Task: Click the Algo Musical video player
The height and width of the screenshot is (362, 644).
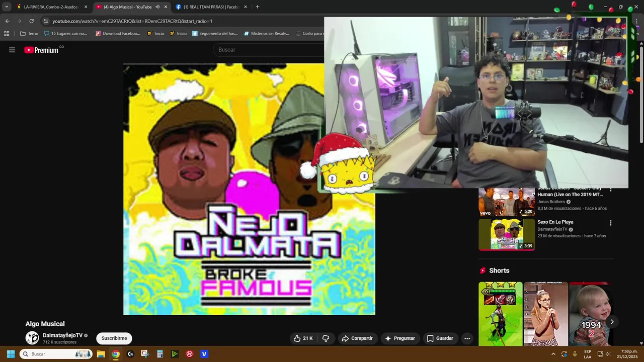Action: 249,189
